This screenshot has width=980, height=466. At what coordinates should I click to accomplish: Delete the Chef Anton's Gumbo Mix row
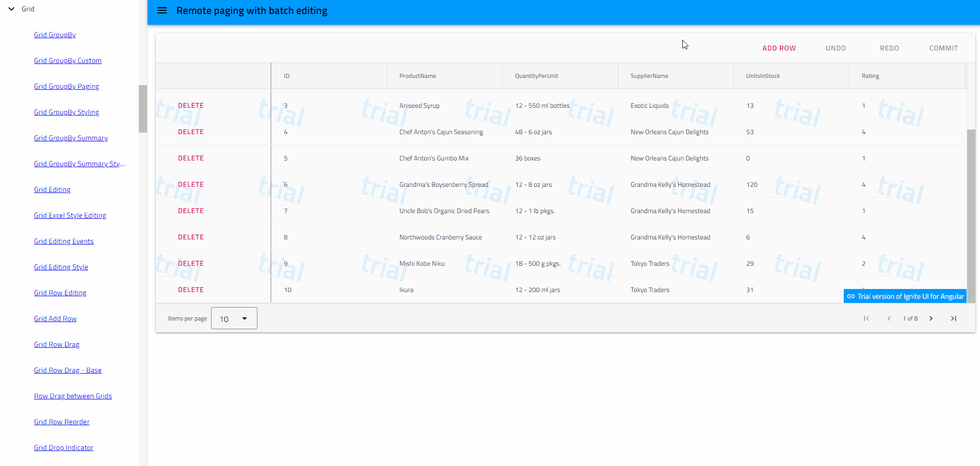point(190,158)
